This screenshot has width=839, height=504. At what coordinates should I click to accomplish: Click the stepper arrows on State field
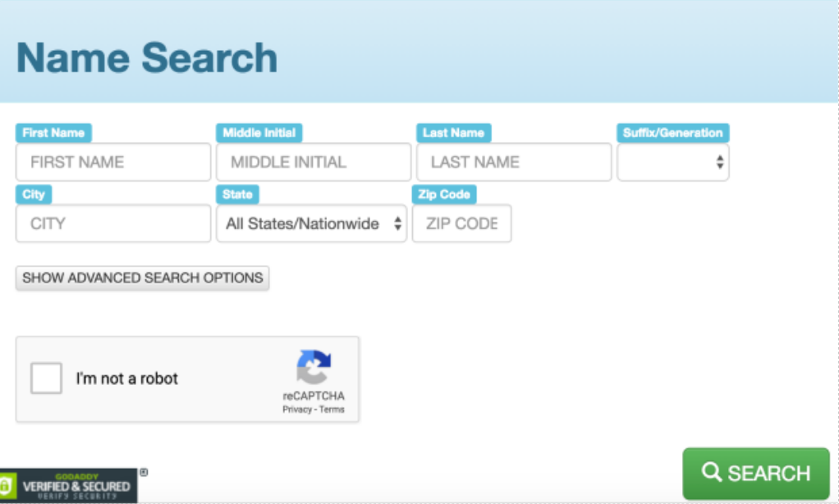coord(399,223)
